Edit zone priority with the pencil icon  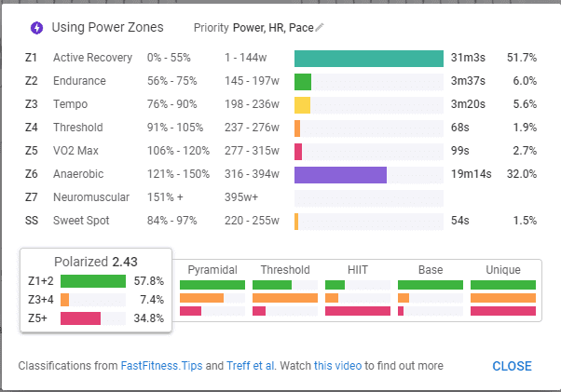(320, 28)
